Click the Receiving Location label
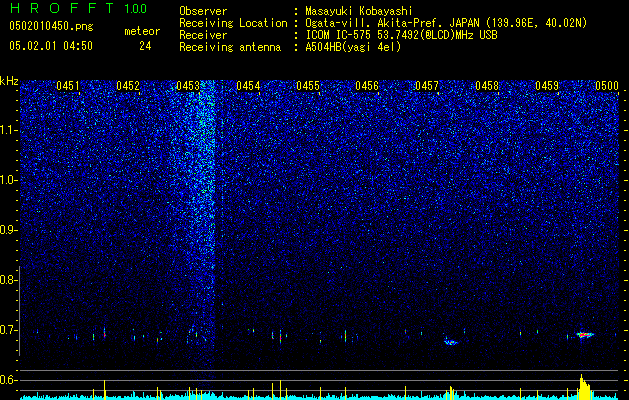Screen dimensions: 629x400 point(233,23)
